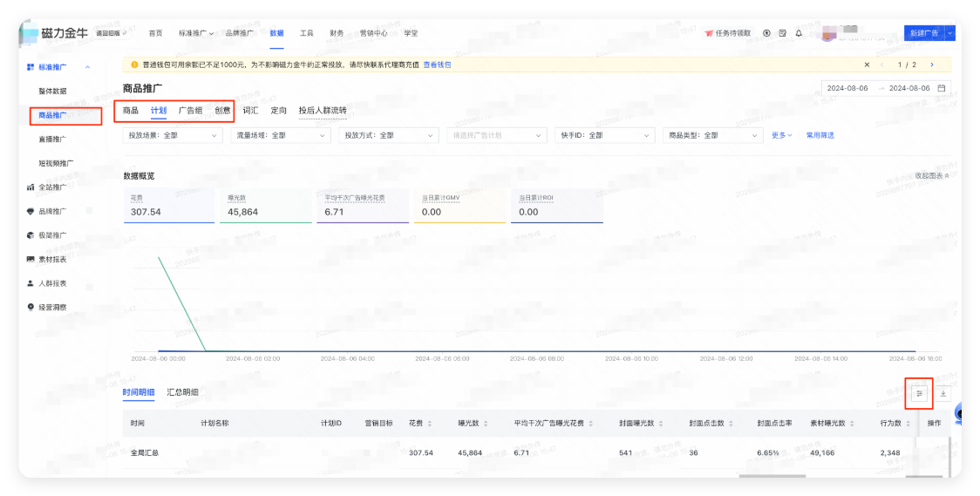Toggle the 当日累计GMV metric card
980x496 pixels.
[460, 206]
